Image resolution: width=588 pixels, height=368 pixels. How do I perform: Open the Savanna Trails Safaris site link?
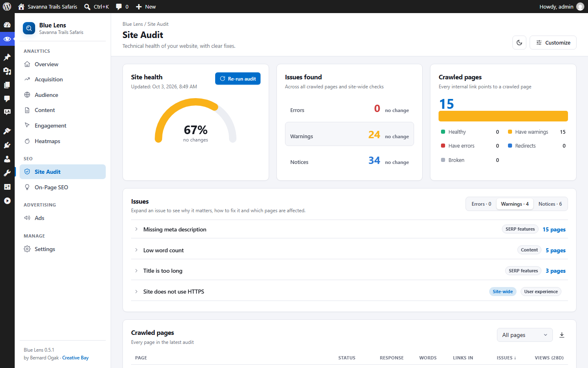click(48, 7)
